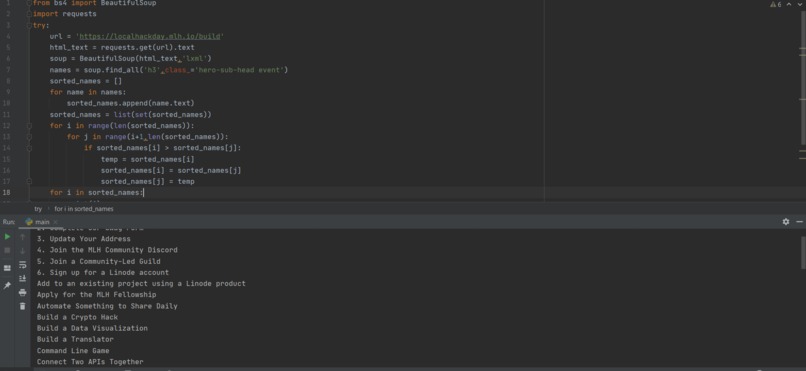Click output 'Build a Translator'

(x=75, y=340)
